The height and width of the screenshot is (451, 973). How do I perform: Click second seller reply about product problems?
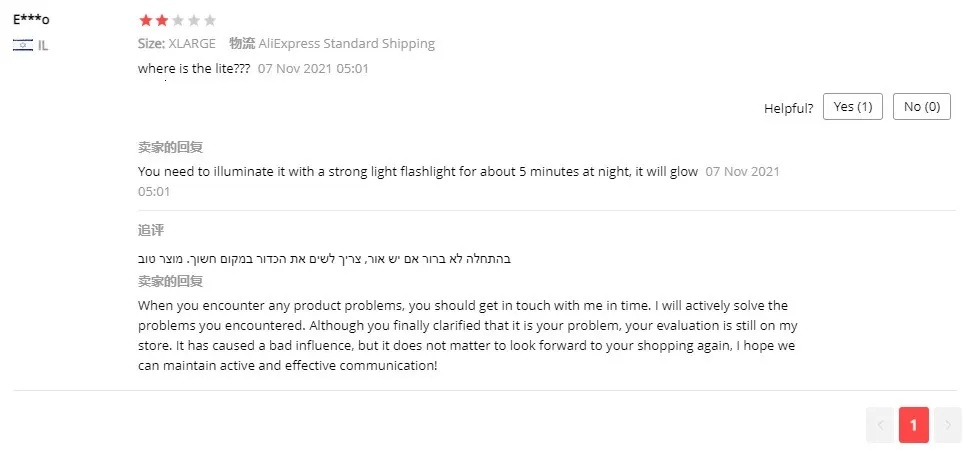467,336
